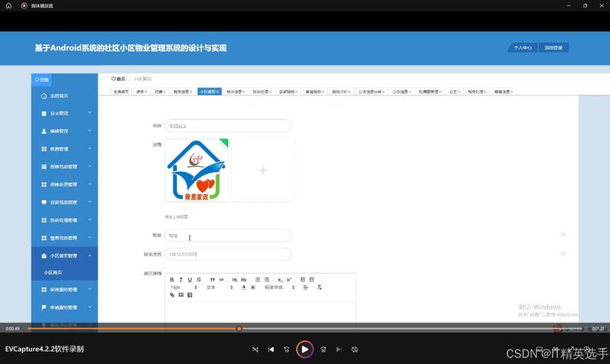
Task: Apply Heading 1 in the editor
Action: pos(234,280)
